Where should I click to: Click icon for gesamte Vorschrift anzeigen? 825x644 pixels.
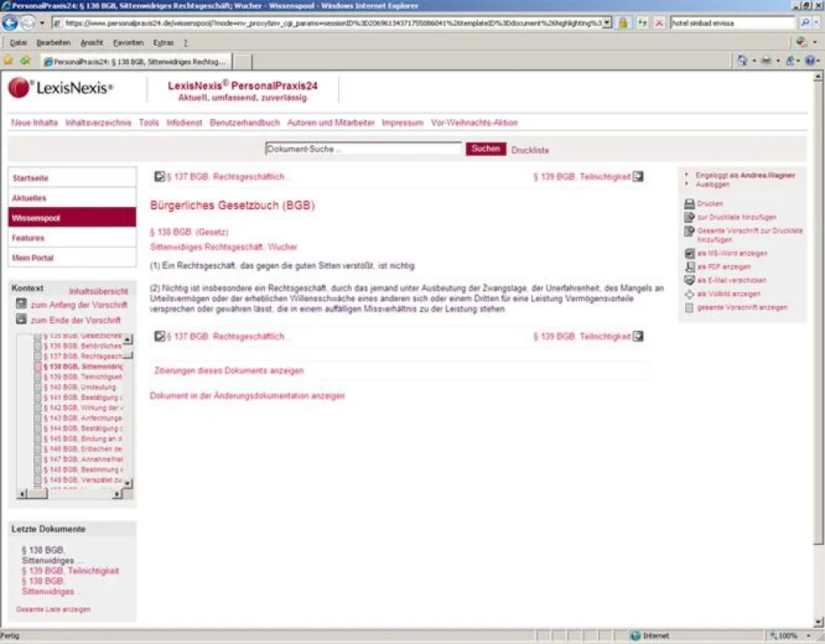point(689,308)
